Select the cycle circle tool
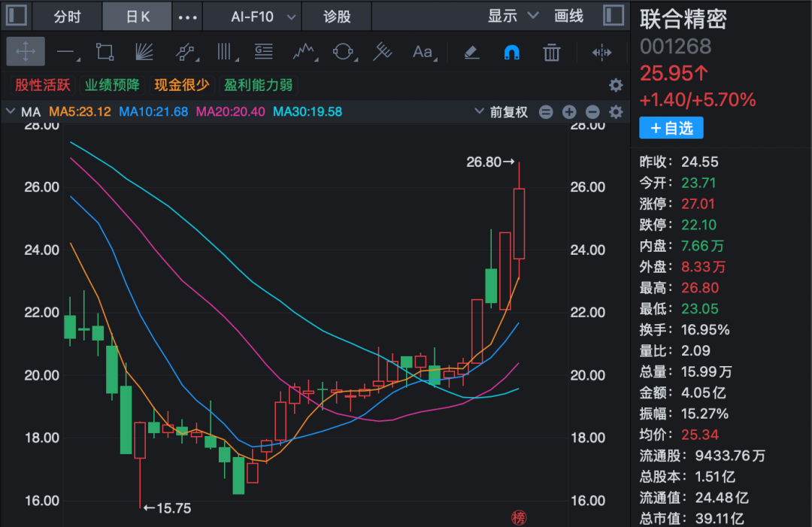The image size is (812, 527). (344, 52)
